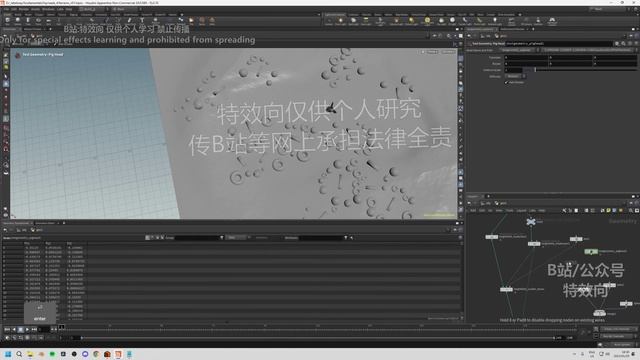Open the Shading dropdown in parameters
640x360 pixels.
coord(515,76)
